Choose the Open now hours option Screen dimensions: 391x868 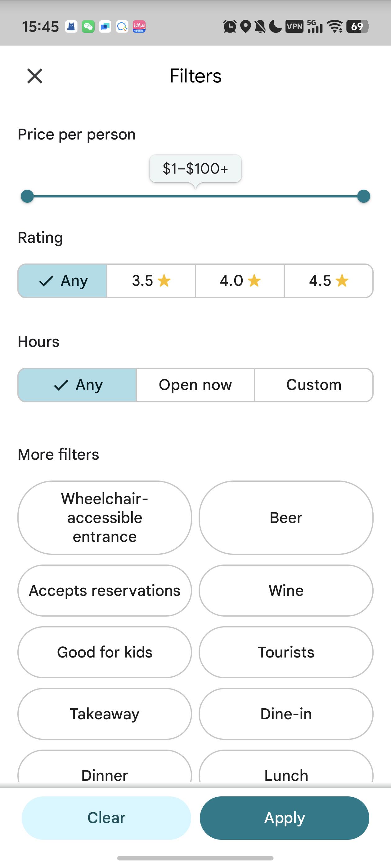coord(195,385)
